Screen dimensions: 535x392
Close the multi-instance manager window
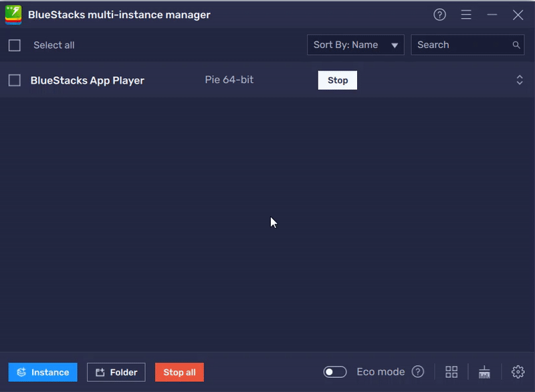[518, 15]
